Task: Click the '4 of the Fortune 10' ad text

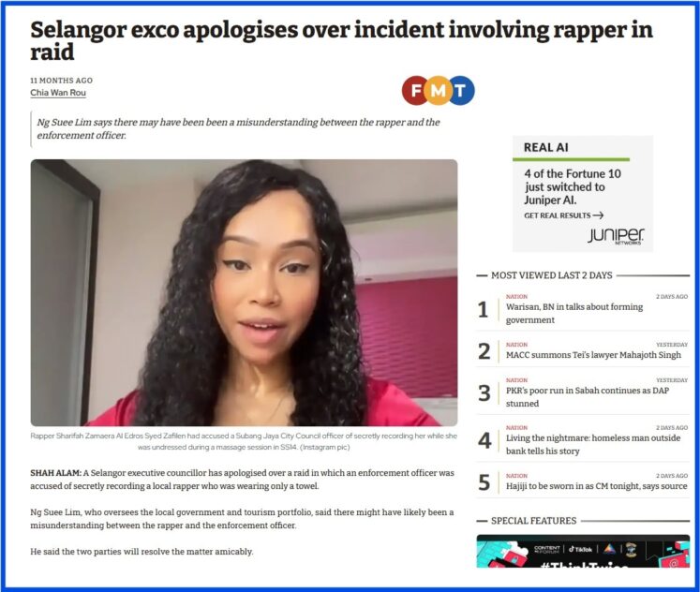Action: pos(573,186)
